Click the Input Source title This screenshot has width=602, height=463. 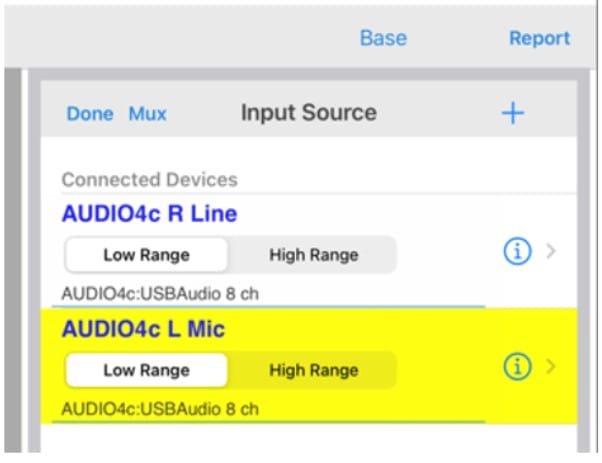click(308, 113)
